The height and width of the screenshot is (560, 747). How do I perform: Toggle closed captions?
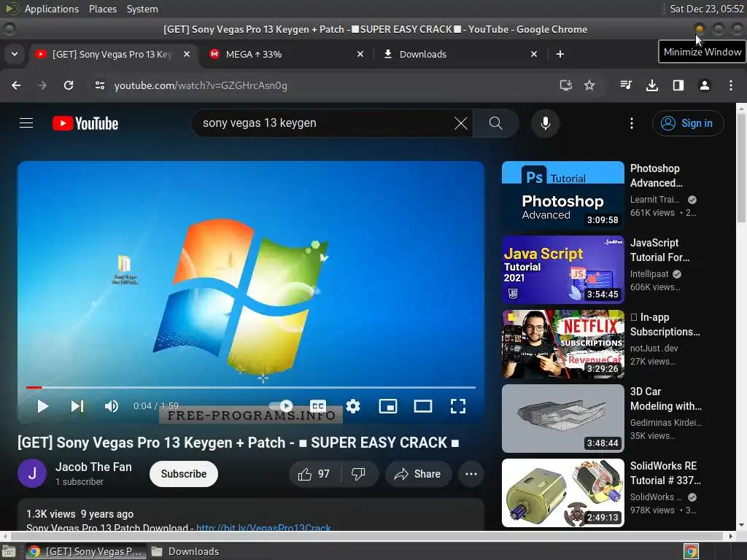pos(318,406)
